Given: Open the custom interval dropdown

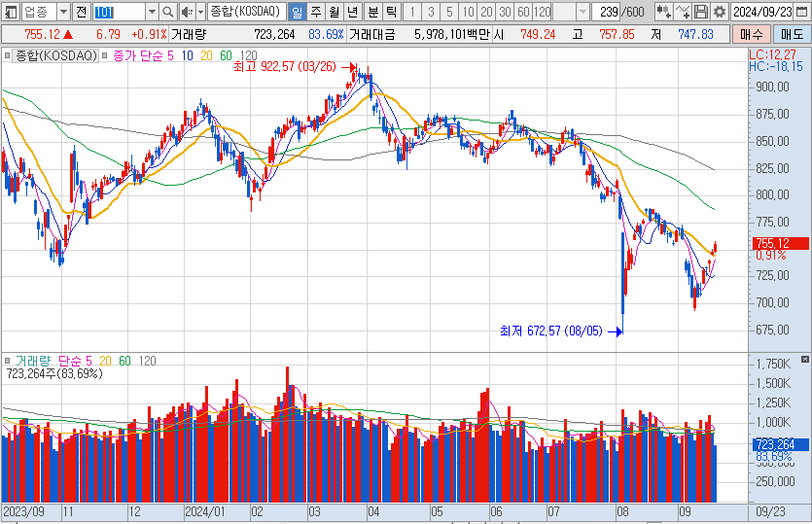Looking at the screenshot, I should (583, 12).
